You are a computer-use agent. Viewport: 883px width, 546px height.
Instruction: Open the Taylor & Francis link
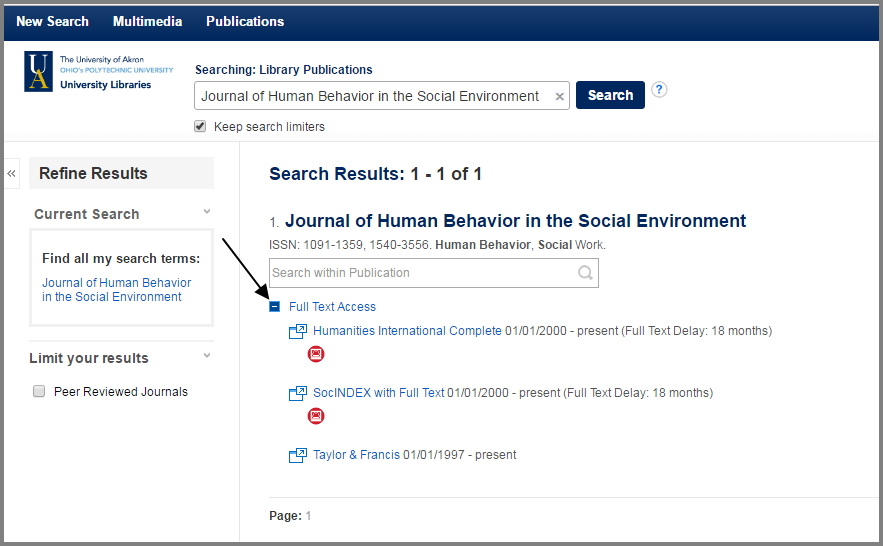356,455
